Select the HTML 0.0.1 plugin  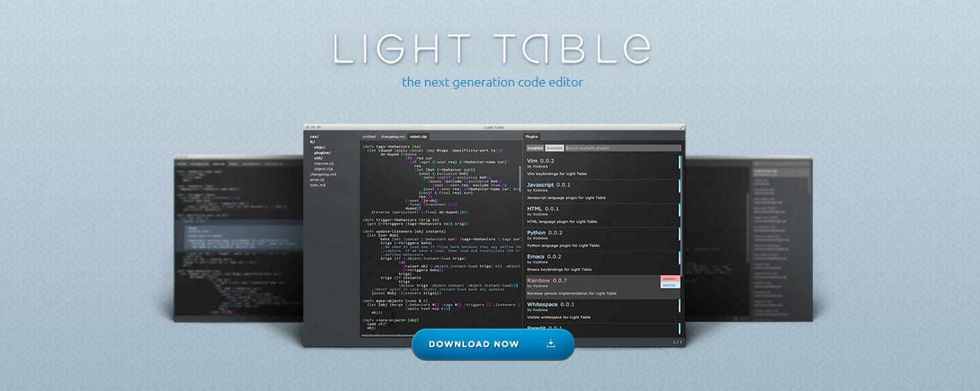click(x=602, y=215)
